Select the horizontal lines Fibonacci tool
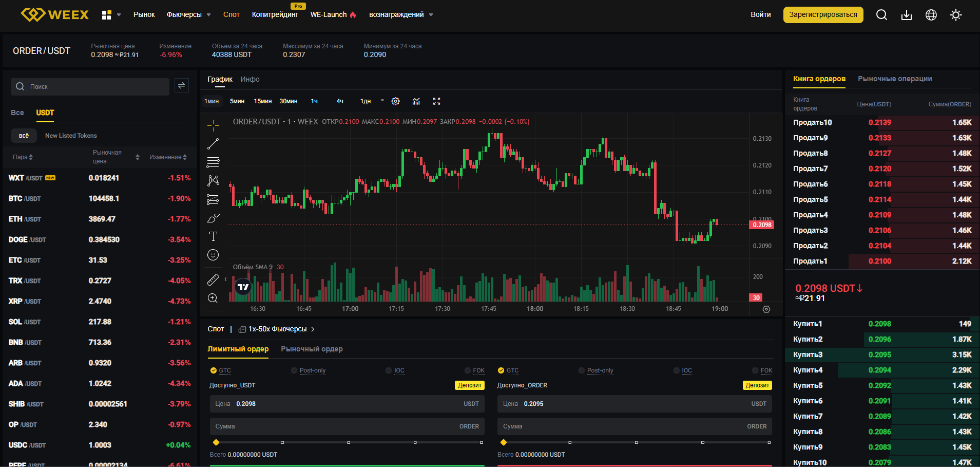980x467 pixels. click(213, 162)
